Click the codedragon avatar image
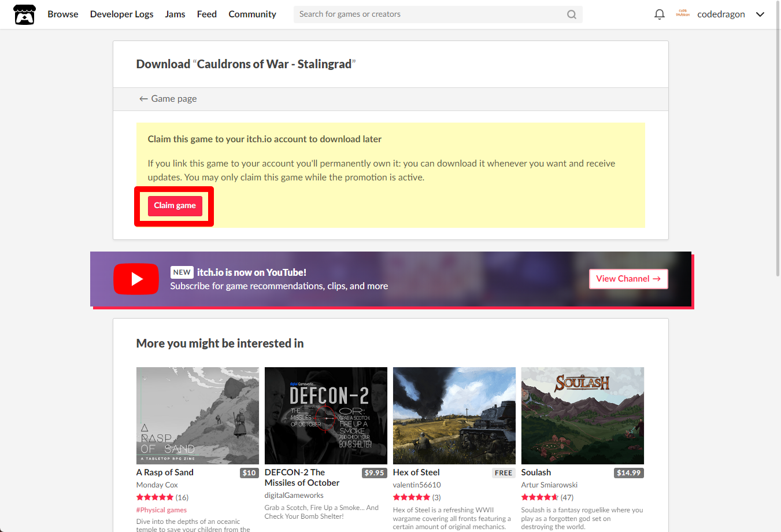 683,14
